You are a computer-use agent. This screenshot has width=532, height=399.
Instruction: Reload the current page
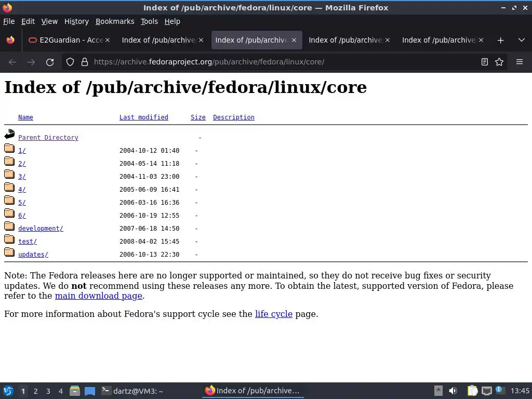pyautogui.click(x=50, y=62)
